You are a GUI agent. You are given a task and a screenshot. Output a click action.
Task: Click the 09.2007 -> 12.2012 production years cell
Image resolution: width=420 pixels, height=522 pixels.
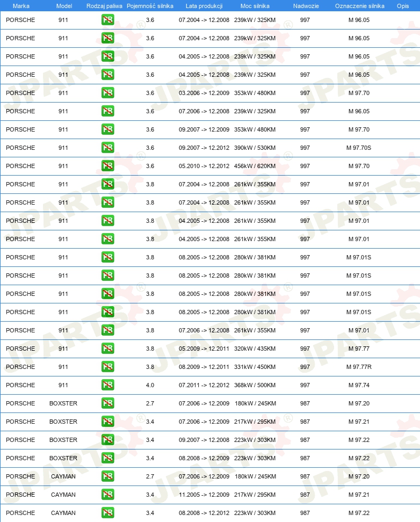[204, 148]
